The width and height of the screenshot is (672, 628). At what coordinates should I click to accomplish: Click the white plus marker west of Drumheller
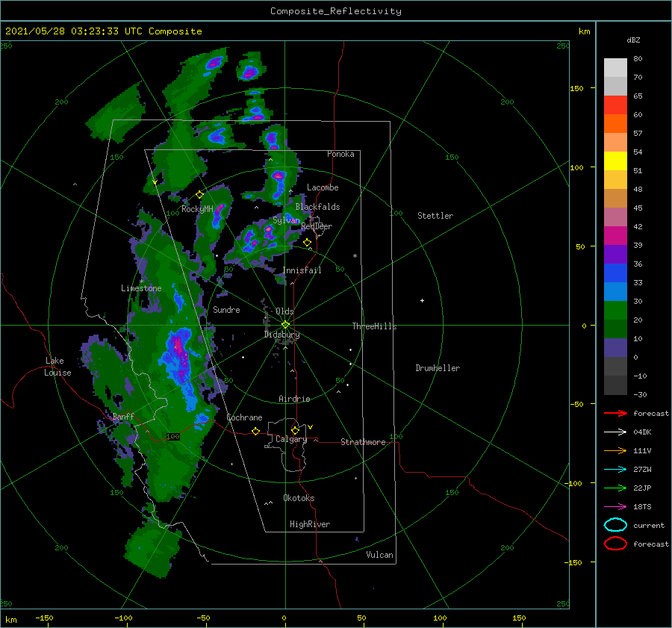422,300
